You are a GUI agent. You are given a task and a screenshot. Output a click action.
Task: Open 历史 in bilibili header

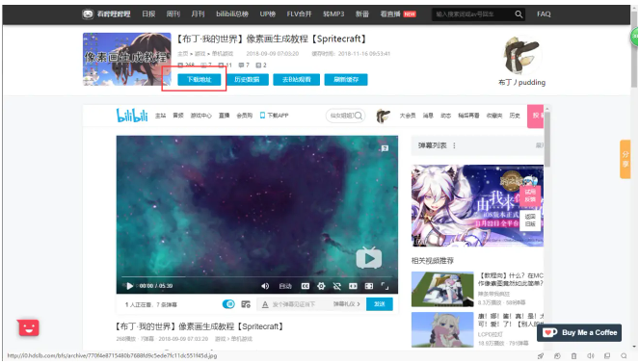tap(515, 116)
